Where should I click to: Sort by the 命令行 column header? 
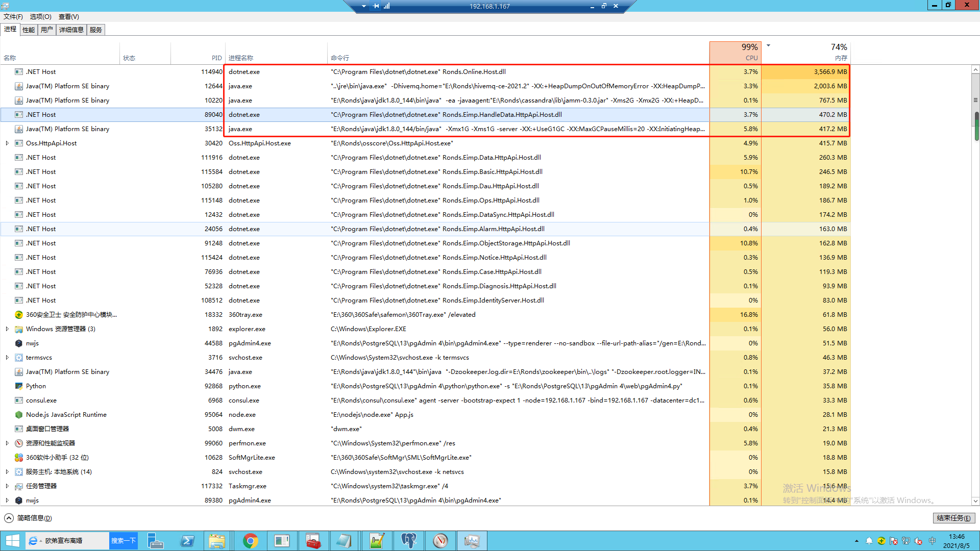(x=519, y=52)
